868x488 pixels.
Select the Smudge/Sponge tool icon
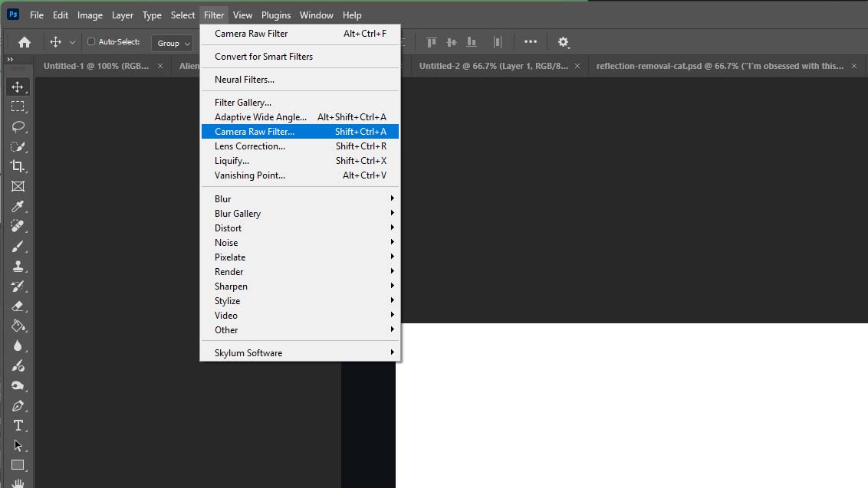18,385
